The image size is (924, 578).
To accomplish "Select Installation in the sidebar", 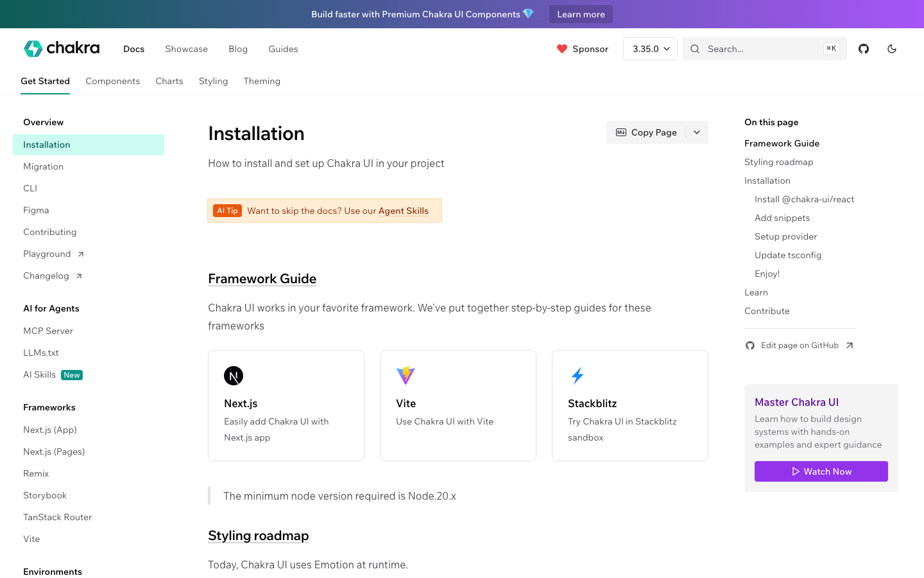I will click(89, 144).
